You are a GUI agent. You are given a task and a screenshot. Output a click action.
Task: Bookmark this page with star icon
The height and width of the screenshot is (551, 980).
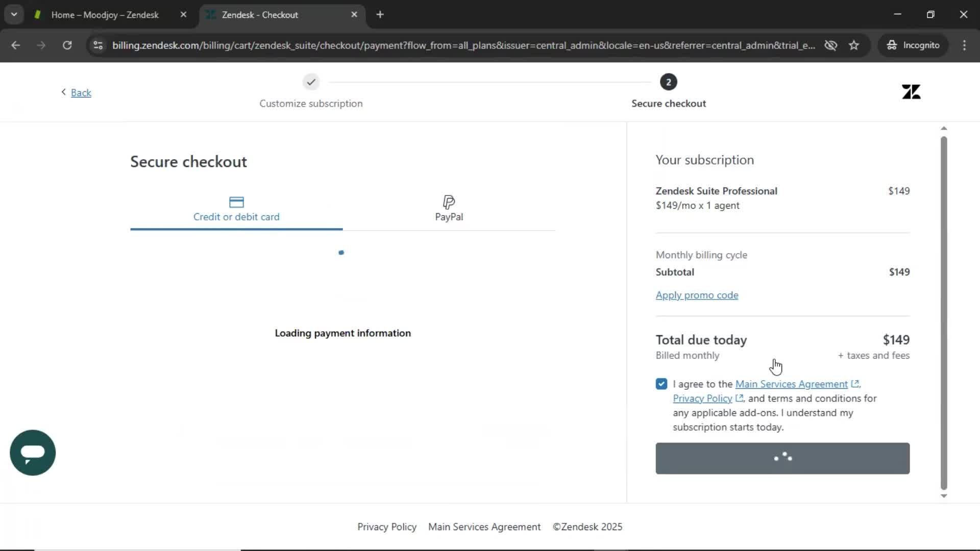coord(854,45)
